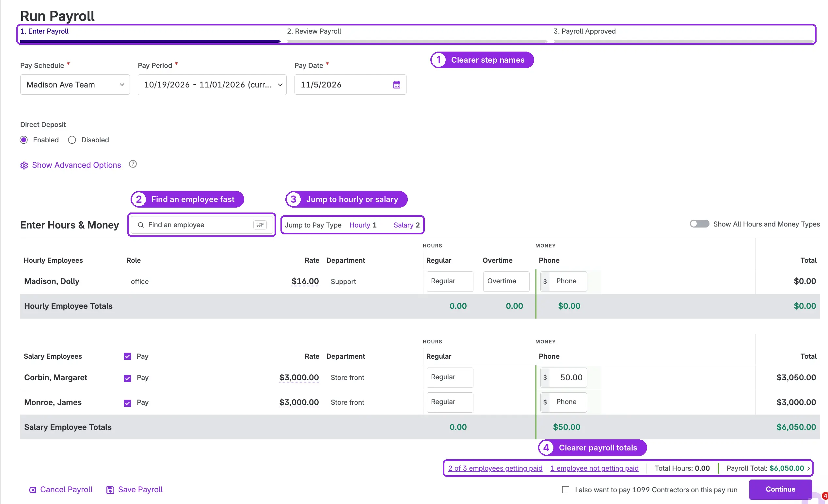Click Dolly Madison's Overtime hours field

point(506,281)
